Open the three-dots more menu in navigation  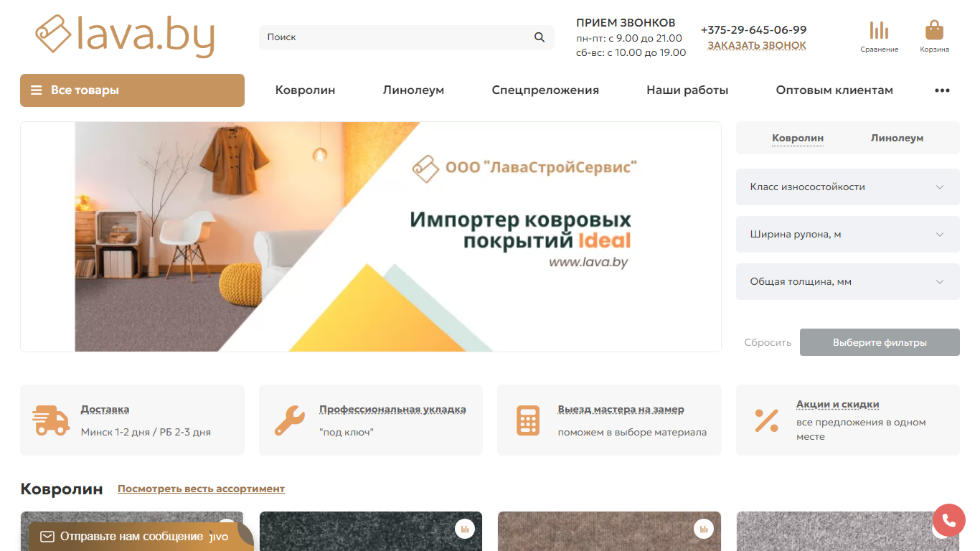point(942,90)
